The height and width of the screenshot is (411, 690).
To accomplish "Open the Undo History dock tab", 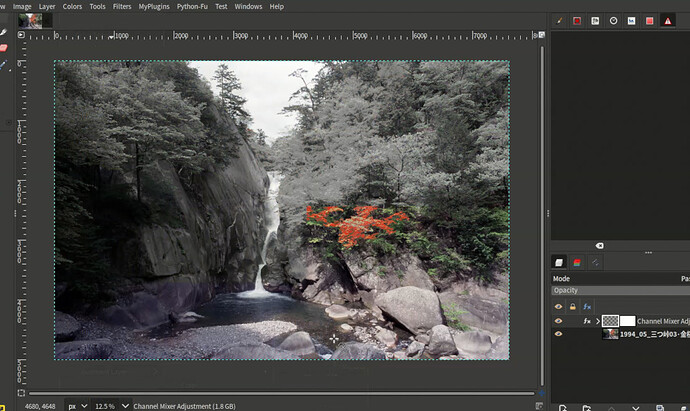I will pos(595,21).
